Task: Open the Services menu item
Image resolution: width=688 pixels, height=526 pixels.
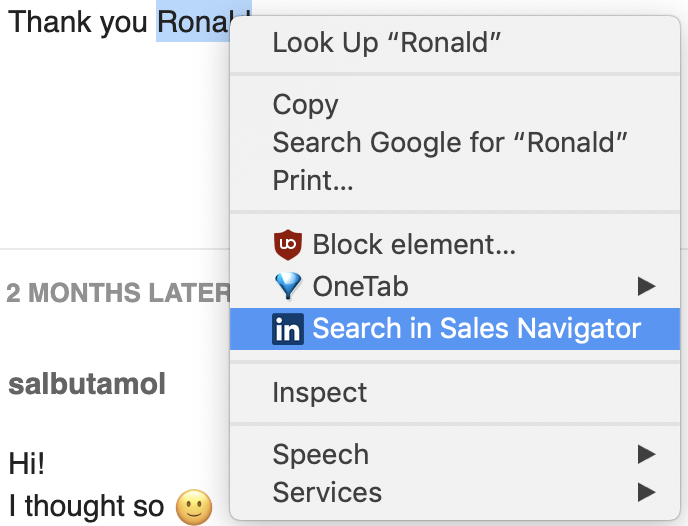Action: point(455,492)
